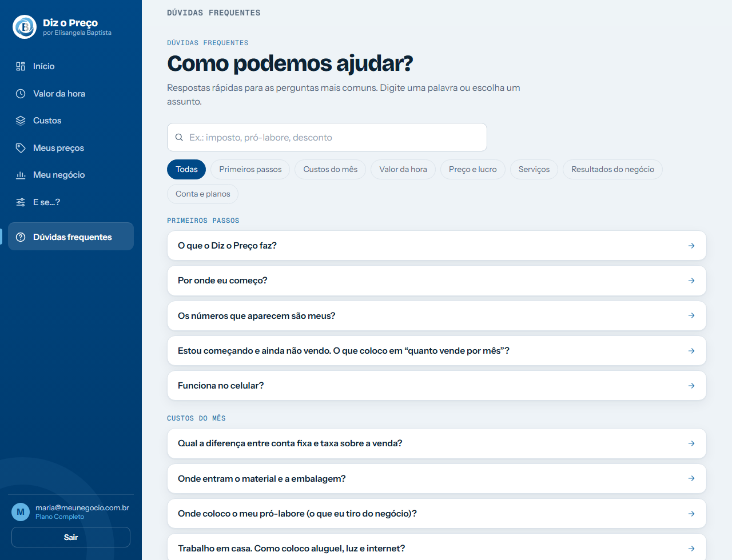
Task: Click "Funciona no celular?" question text
Action: point(221,386)
